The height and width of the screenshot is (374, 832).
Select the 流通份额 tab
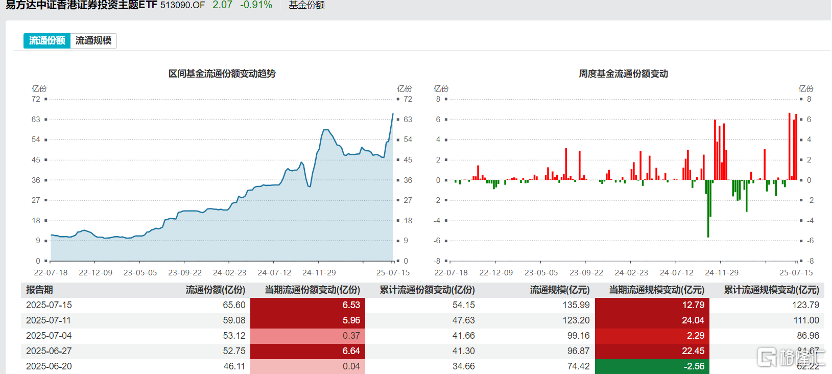[47, 41]
